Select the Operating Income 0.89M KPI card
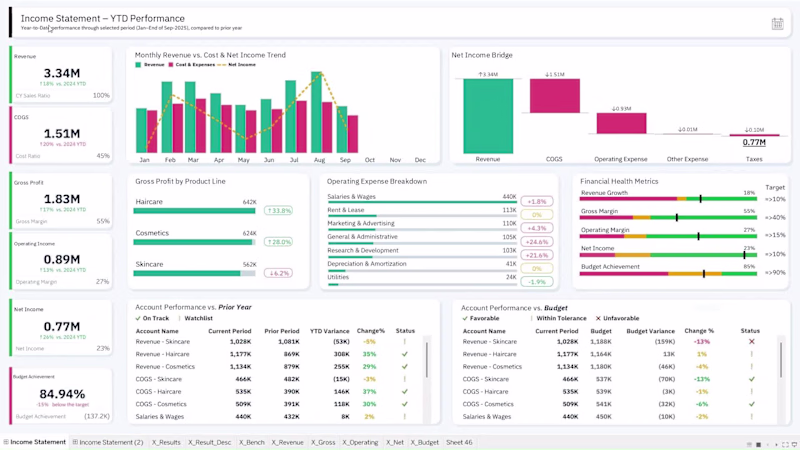Image resolution: width=800 pixels, height=450 pixels. 61,262
